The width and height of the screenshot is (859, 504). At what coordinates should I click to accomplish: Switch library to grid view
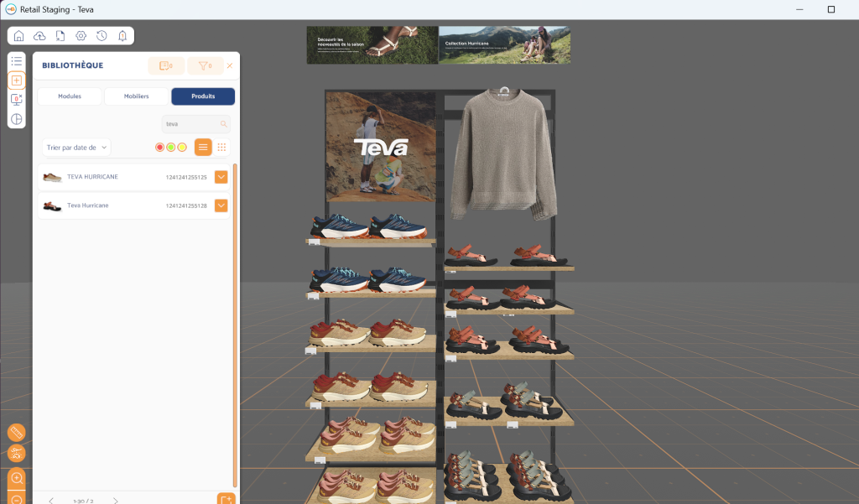[221, 147]
